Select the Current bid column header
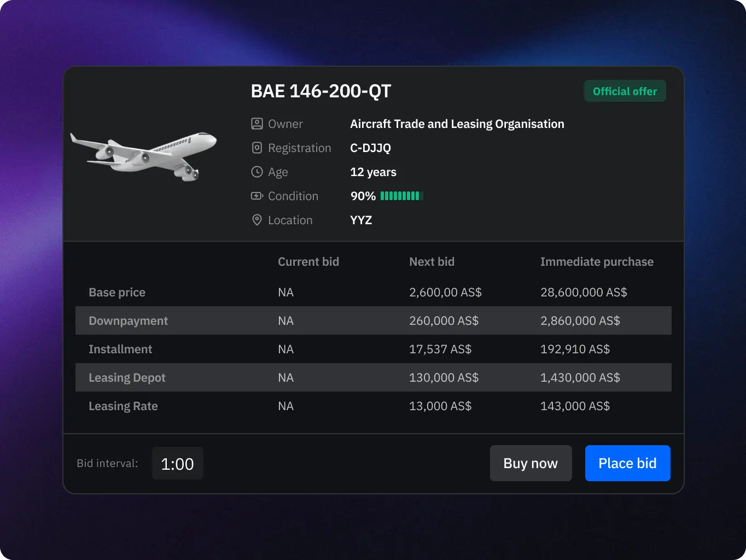This screenshot has height=560, width=746. 308,261
